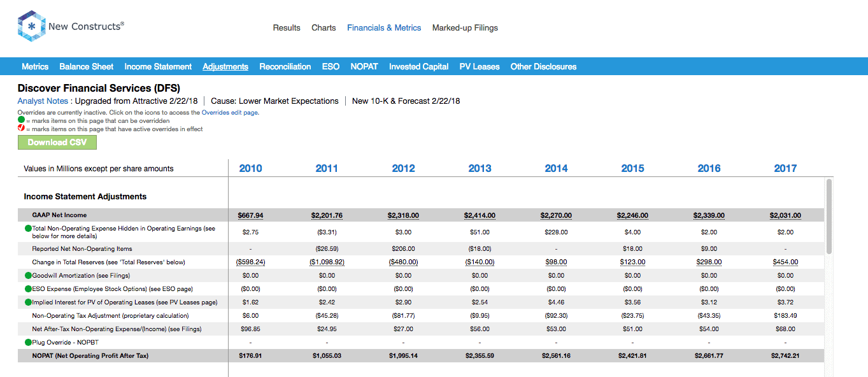This screenshot has width=868, height=377.
Task: Click the 2010 NOPAT value $176.91
Action: tap(250, 356)
